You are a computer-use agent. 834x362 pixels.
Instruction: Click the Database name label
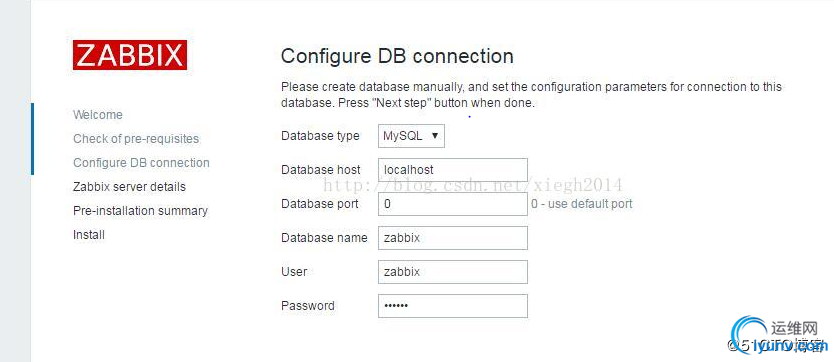(324, 238)
